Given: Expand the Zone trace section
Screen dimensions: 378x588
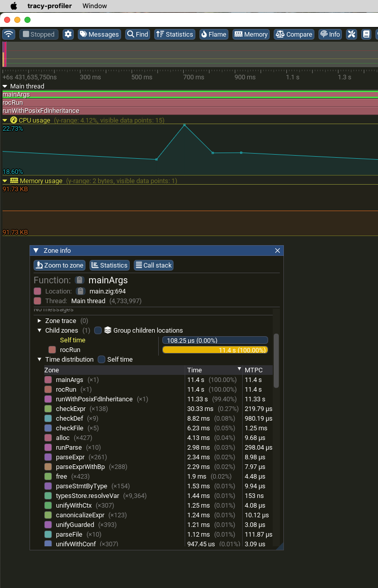Looking at the screenshot, I should [x=40, y=321].
